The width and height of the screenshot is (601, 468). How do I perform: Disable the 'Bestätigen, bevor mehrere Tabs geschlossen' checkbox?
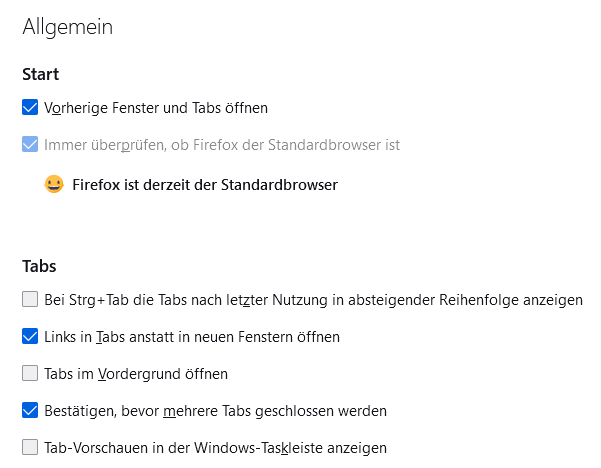(x=30, y=411)
